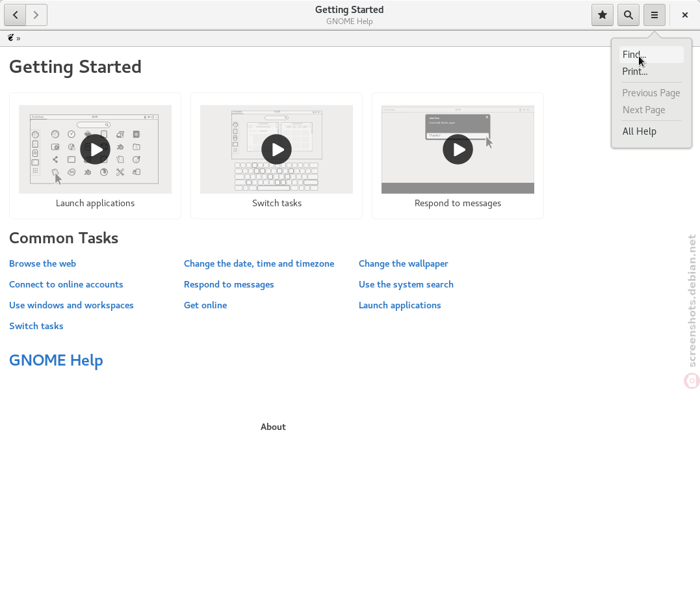The width and height of the screenshot is (700, 616).
Task: Open Connect to online accounts link
Action: coord(66,284)
